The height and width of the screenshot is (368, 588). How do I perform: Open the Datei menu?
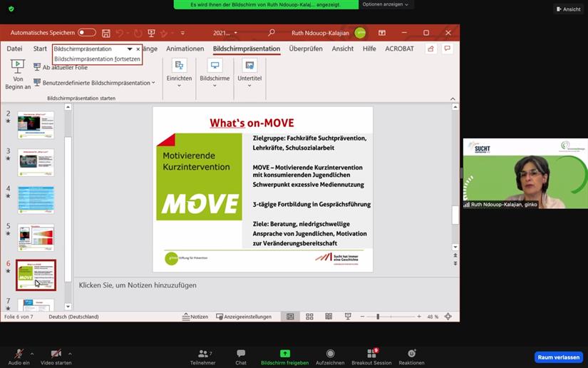[14, 48]
